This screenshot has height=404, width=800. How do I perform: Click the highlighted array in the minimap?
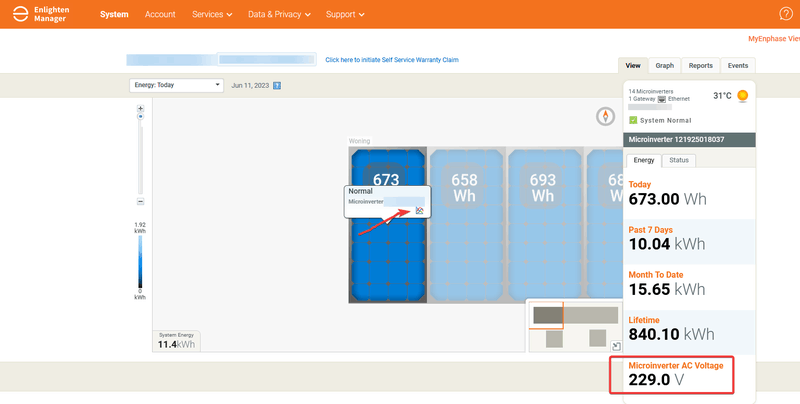[x=548, y=315]
